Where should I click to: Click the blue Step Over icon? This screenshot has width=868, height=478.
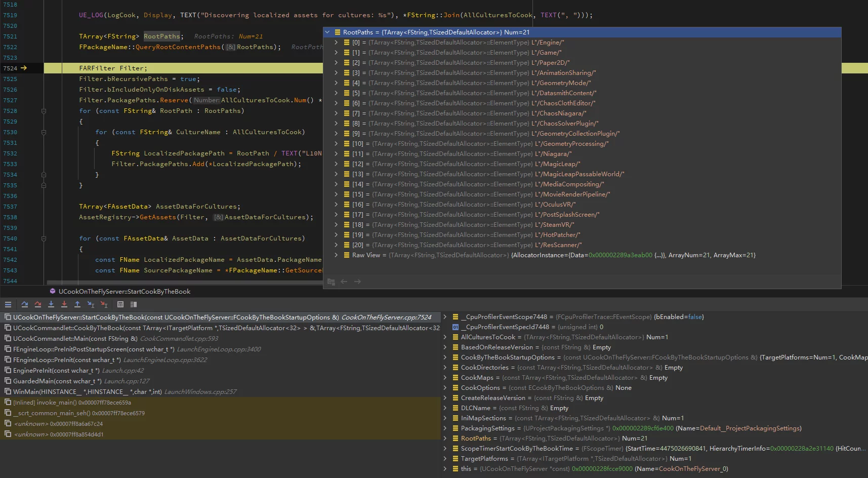tap(24, 304)
